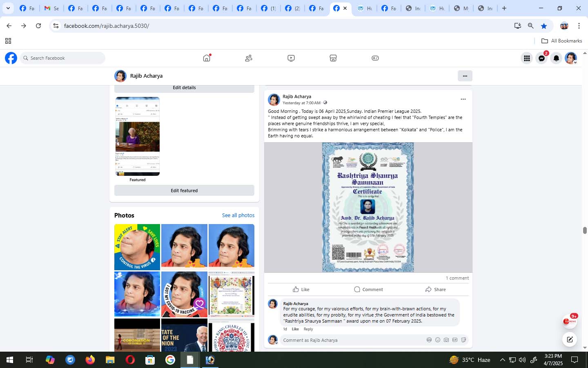Open Messenger chats icon
This screenshot has width=588, height=368.
click(x=541, y=58)
